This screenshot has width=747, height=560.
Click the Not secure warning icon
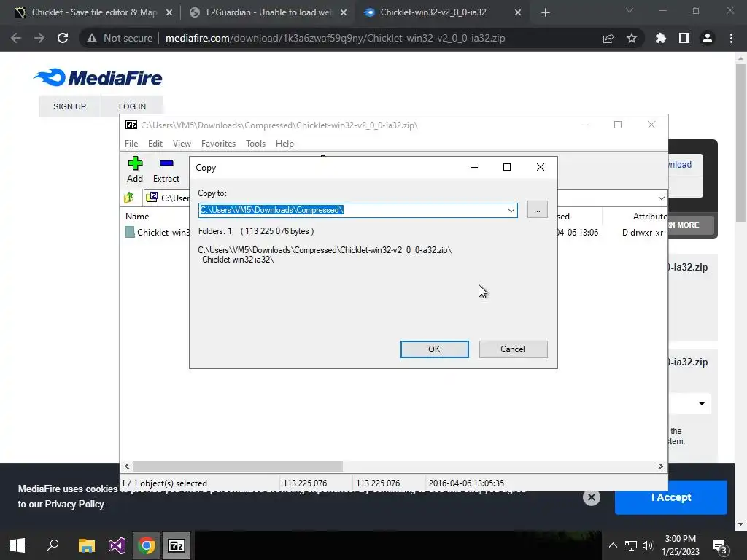click(92, 38)
